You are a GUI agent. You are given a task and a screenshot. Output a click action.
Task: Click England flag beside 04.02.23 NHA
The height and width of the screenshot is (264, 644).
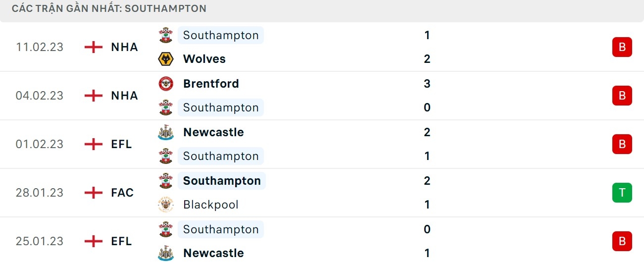pyautogui.click(x=94, y=96)
